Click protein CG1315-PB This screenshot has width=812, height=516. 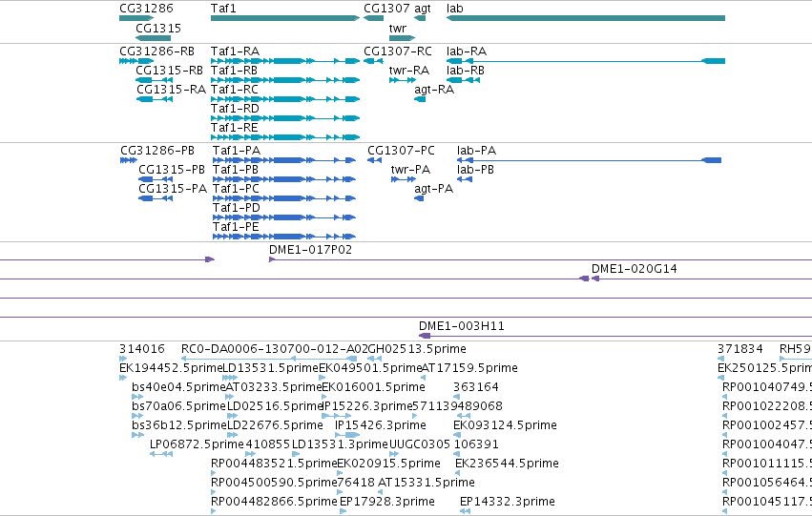click(172, 170)
